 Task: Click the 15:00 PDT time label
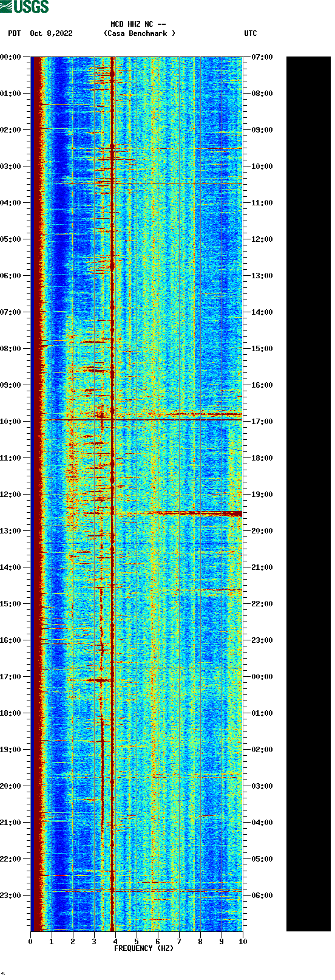(10, 604)
